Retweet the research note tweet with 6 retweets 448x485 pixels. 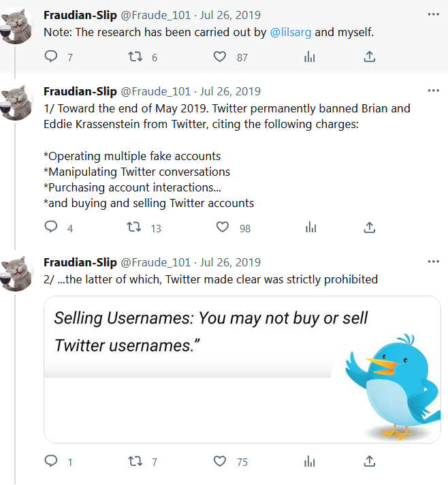135,57
